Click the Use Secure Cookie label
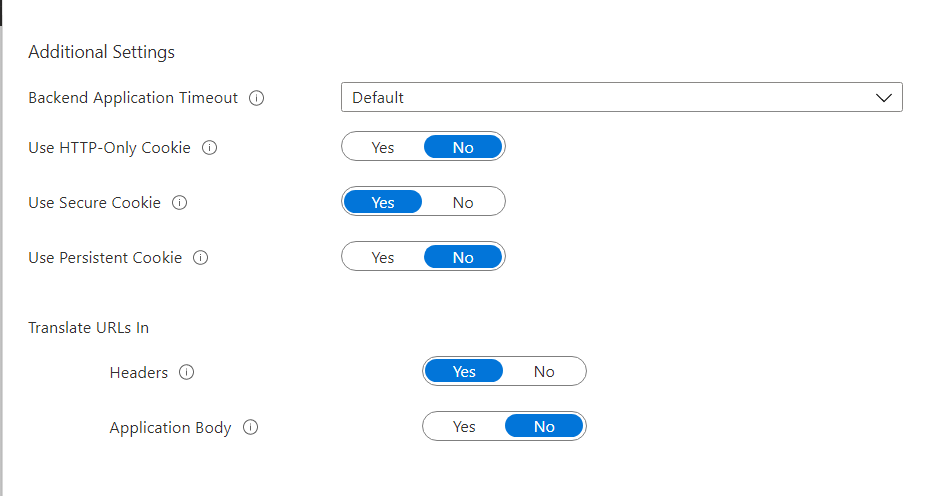This screenshot has height=496, width=932. pos(94,203)
